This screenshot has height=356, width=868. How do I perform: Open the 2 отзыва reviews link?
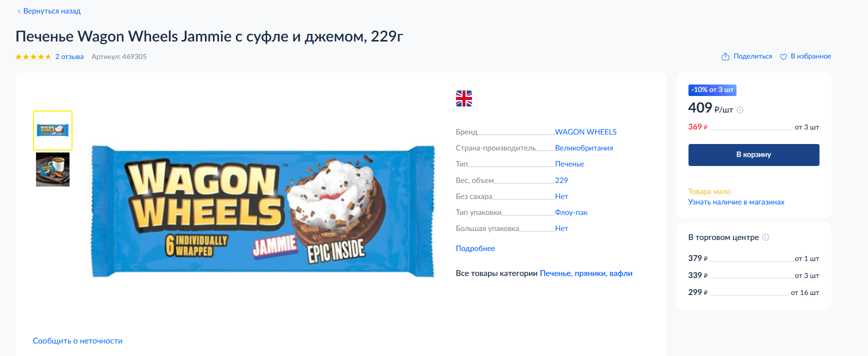[69, 56]
